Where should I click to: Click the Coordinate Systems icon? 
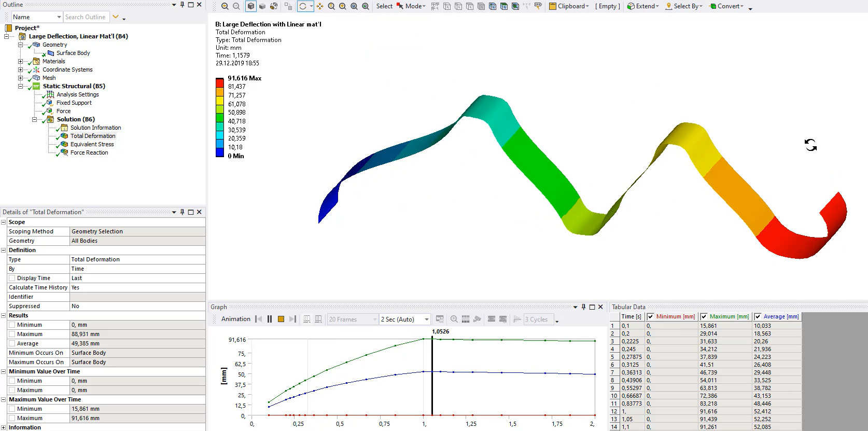pos(36,69)
